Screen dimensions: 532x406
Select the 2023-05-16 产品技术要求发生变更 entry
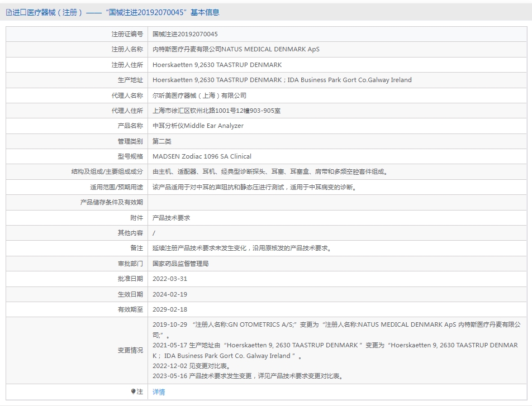tap(248, 376)
